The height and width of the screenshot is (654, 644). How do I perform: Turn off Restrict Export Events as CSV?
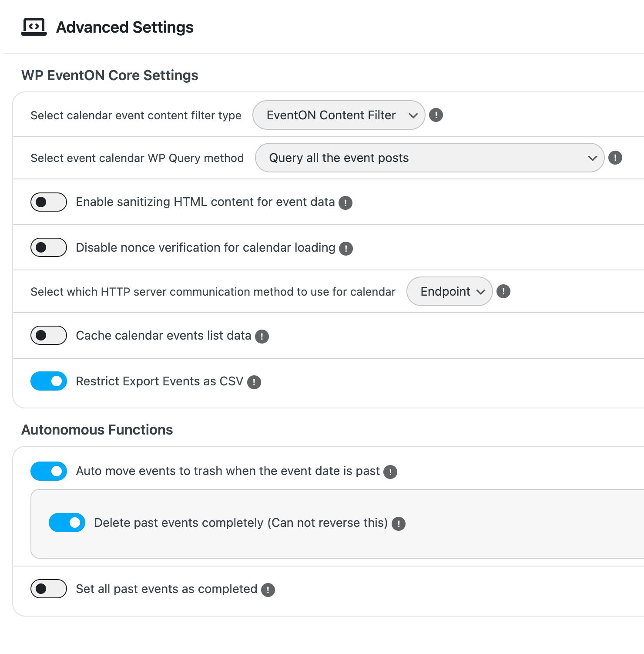49,381
